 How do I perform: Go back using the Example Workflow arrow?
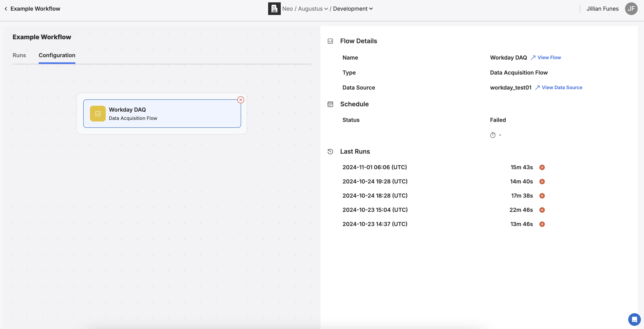pos(6,9)
